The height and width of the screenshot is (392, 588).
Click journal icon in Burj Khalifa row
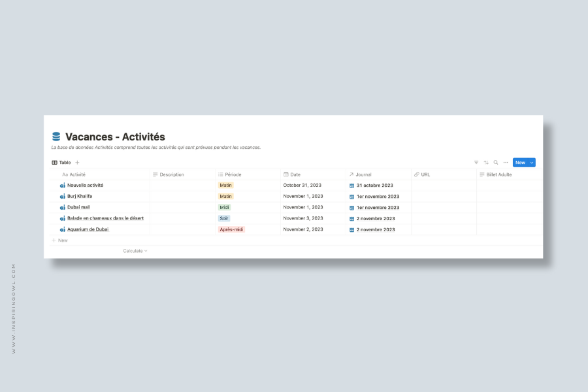point(351,197)
